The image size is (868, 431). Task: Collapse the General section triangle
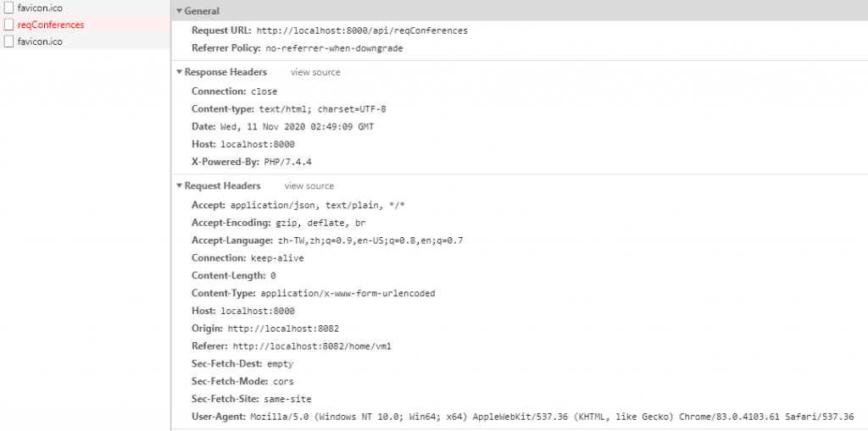180,11
